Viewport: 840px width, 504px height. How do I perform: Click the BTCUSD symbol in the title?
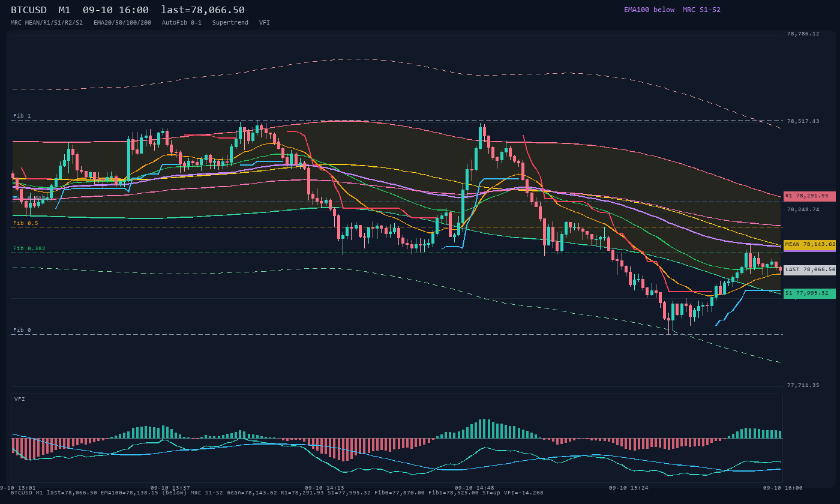coord(29,10)
